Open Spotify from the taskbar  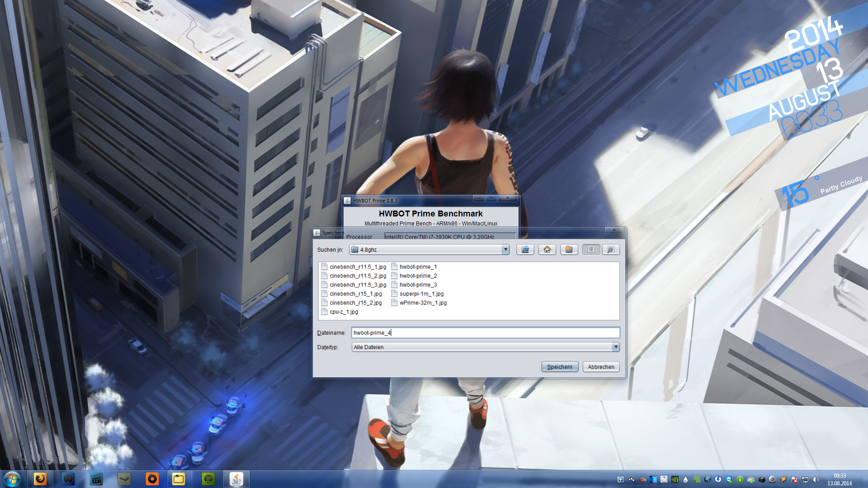(208, 479)
